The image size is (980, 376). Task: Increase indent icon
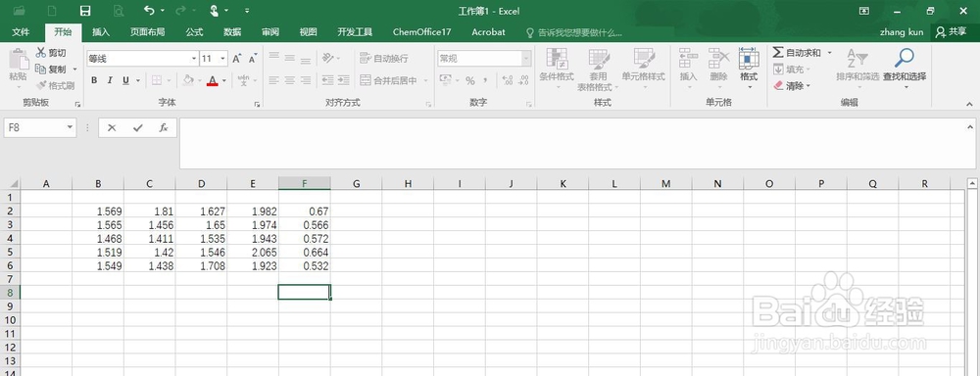coord(343,80)
